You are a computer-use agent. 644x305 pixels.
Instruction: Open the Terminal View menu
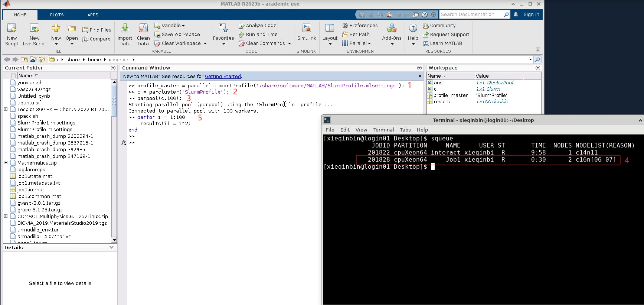pyautogui.click(x=361, y=130)
